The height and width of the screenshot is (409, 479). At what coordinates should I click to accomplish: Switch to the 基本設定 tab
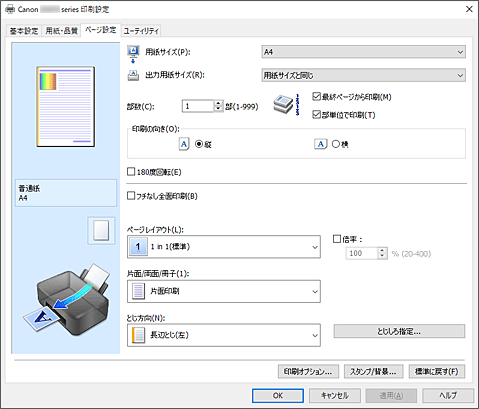[24, 31]
